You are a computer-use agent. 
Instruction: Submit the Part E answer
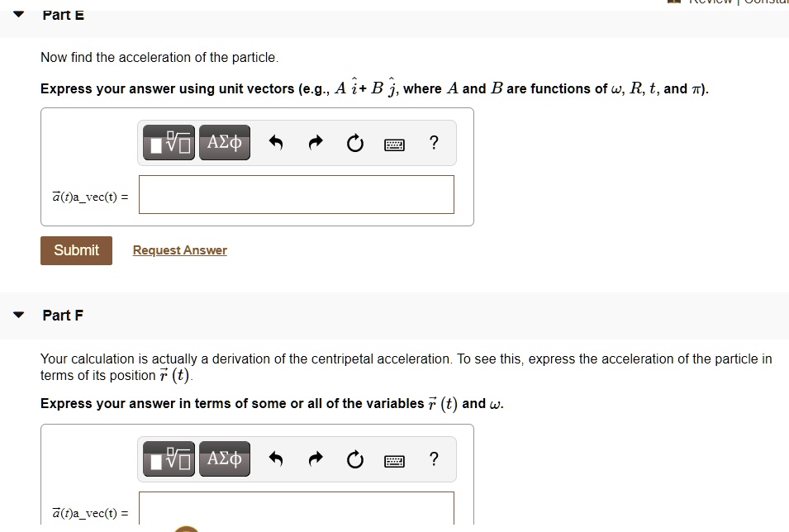point(76,249)
